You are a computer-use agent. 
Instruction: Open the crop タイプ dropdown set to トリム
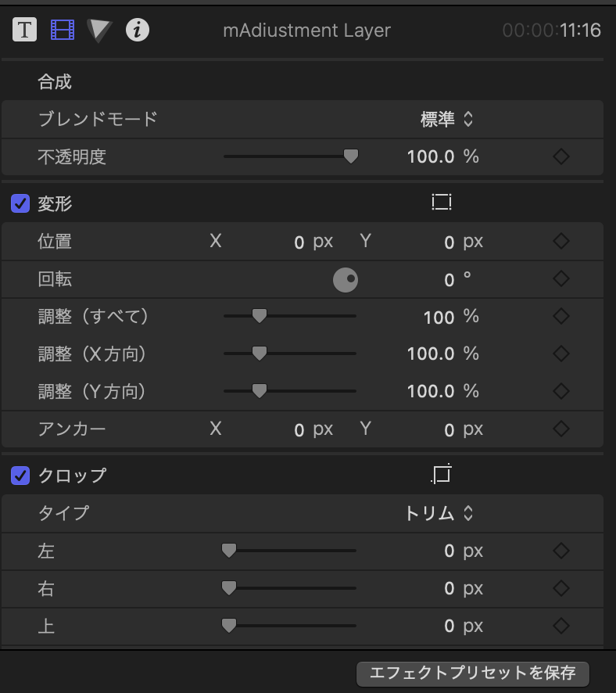click(439, 513)
